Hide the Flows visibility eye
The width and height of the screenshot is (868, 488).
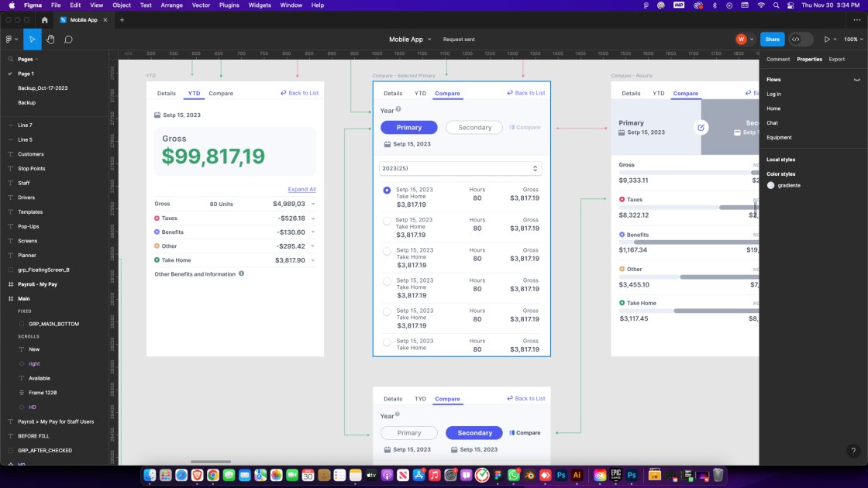pyautogui.click(x=856, y=80)
